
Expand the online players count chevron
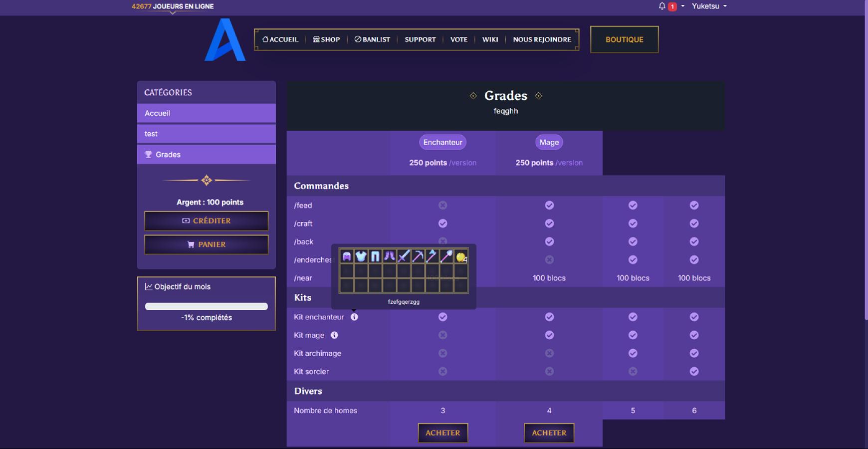(173, 13)
